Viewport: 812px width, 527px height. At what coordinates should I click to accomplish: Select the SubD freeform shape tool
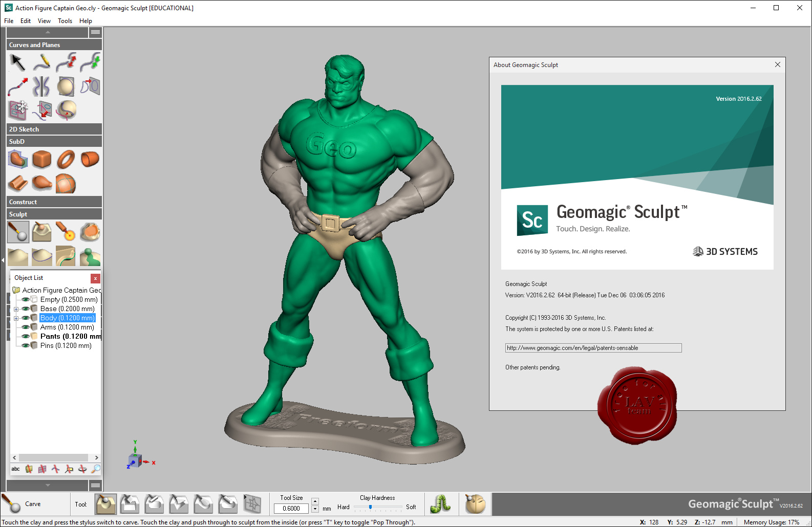coord(18,159)
